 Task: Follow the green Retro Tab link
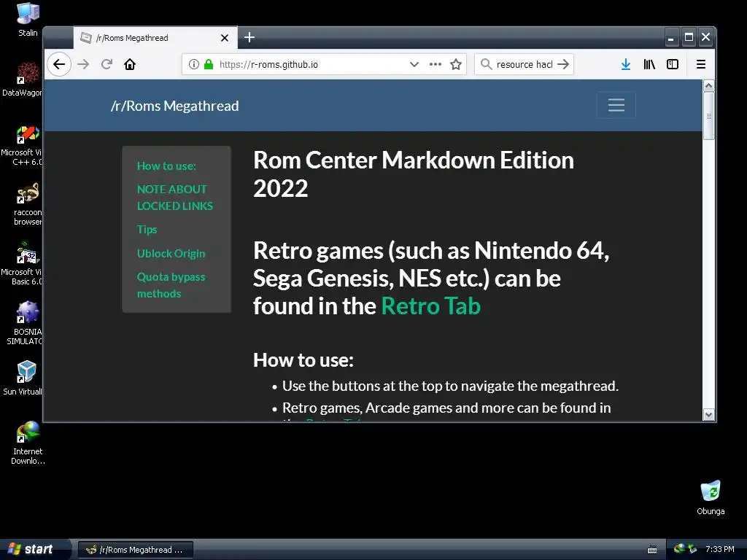coord(430,306)
